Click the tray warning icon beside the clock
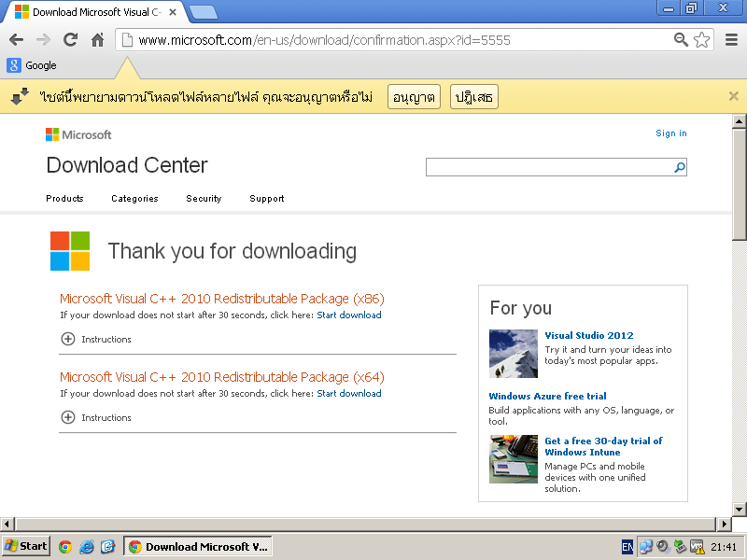Image resolution: width=747 pixels, height=560 pixels. click(697, 547)
